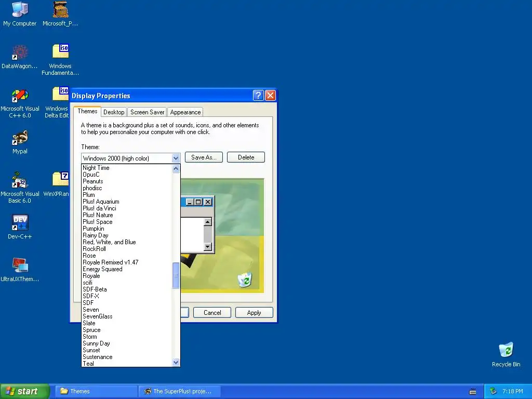Click the theme list scrollbar thumb
The image size is (532, 399).
click(176, 275)
